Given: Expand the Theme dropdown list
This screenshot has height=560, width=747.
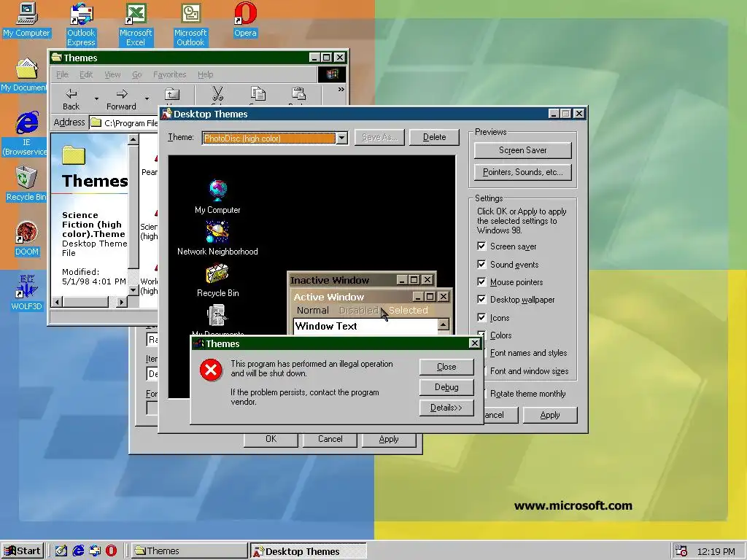Looking at the screenshot, I should click(341, 138).
